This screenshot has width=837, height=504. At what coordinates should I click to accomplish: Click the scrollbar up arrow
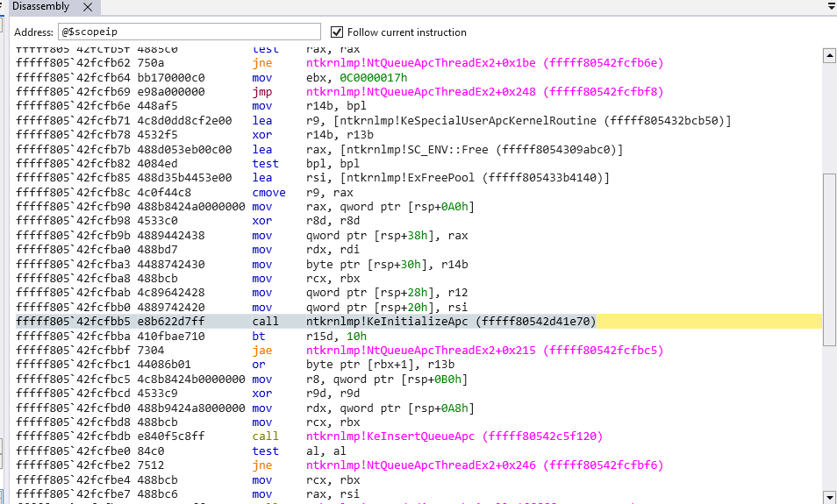point(828,56)
